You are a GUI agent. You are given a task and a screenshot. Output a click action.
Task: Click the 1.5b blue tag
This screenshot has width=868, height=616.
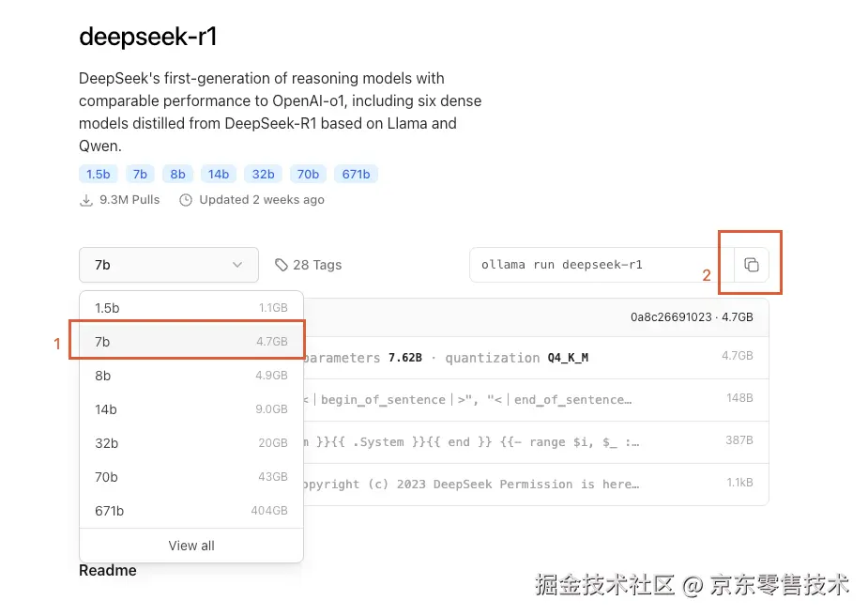(x=98, y=174)
